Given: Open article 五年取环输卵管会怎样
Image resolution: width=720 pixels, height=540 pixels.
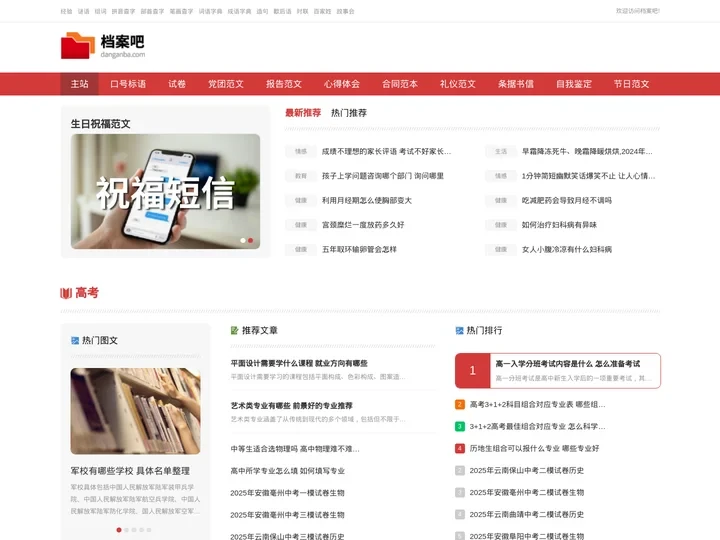Looking at the screenshot, I should (359, 249).
